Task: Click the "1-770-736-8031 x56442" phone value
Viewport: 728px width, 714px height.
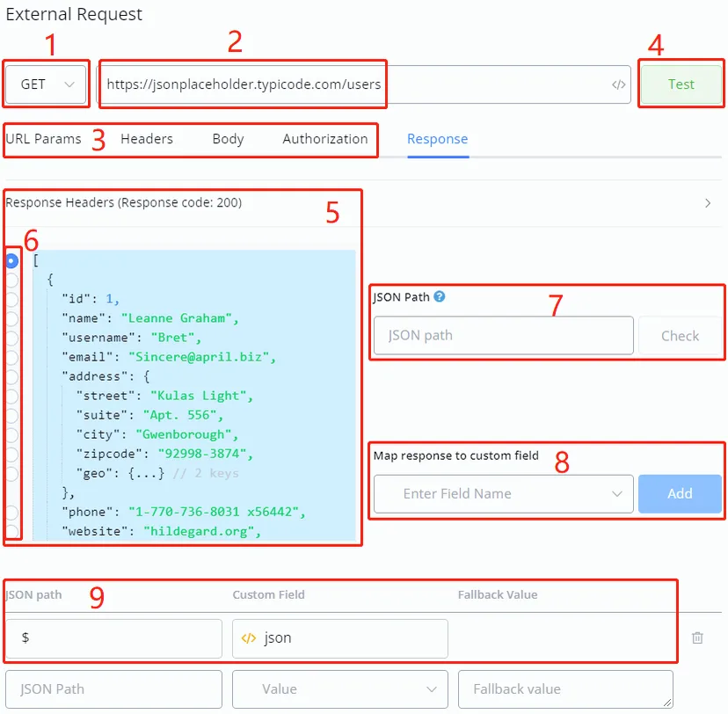Action: coord(214,512)
